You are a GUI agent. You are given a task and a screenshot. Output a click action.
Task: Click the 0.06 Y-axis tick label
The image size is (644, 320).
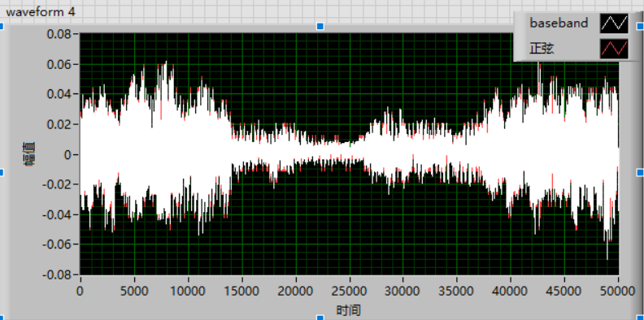click(x=59, y=64)
